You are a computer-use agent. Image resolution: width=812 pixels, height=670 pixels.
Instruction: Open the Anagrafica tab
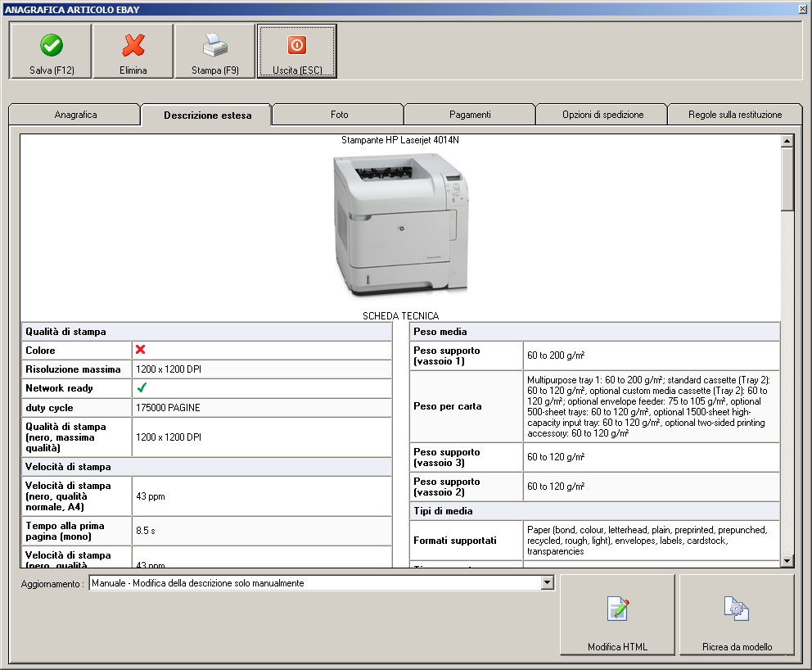click(x=75, y=115)
